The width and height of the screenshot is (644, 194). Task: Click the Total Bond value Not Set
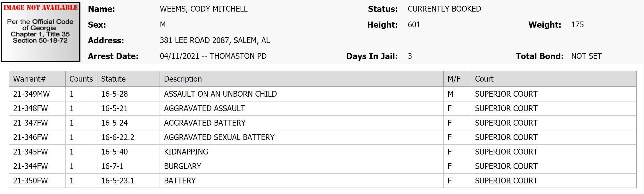coord(586,56)
